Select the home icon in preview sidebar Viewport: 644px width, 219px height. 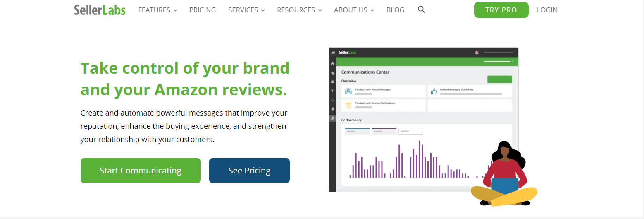click(x=333, y=64)
